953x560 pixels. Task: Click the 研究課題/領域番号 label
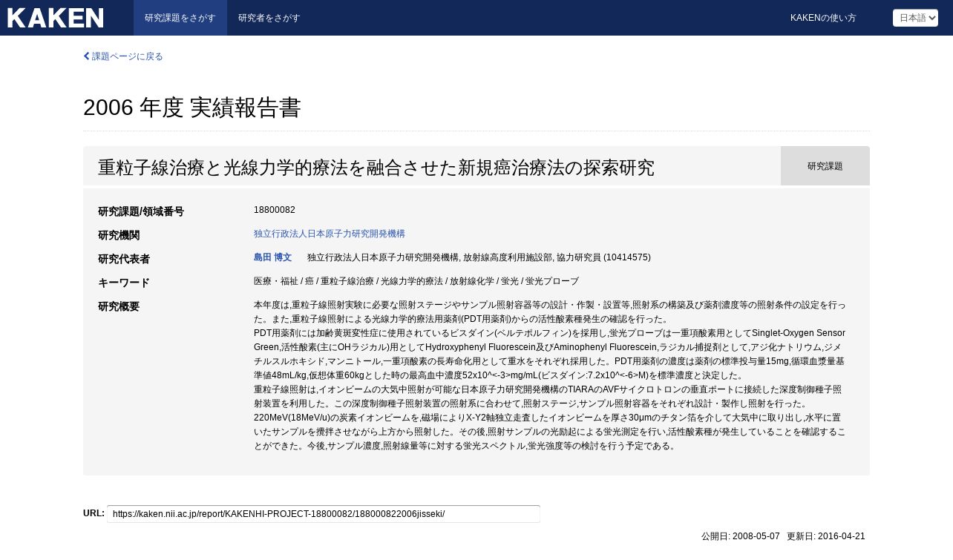141,211
